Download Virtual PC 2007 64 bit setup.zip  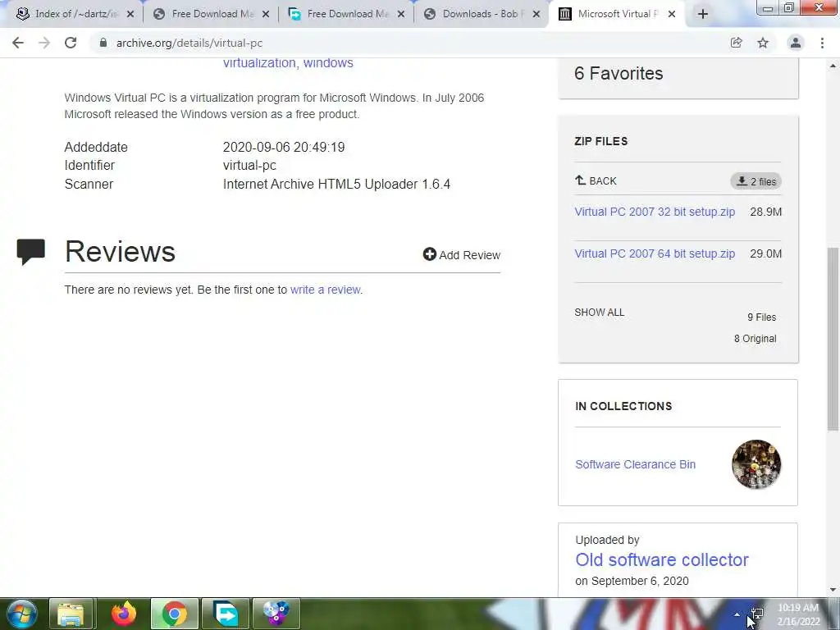[655, 253]
